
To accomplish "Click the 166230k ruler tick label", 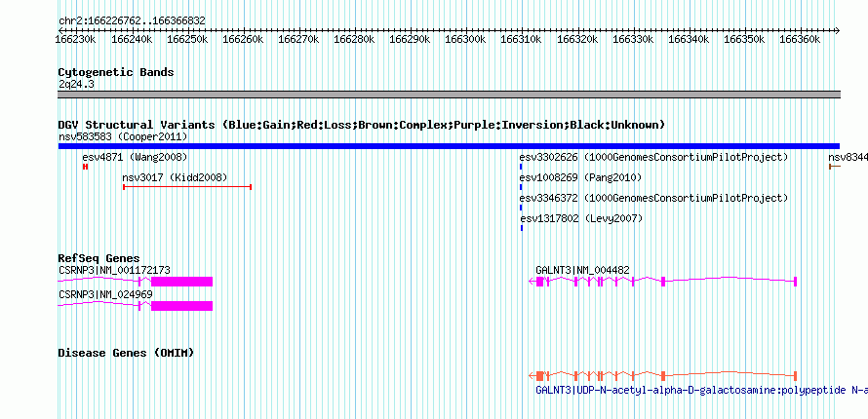I will click(x=76, y=39).
